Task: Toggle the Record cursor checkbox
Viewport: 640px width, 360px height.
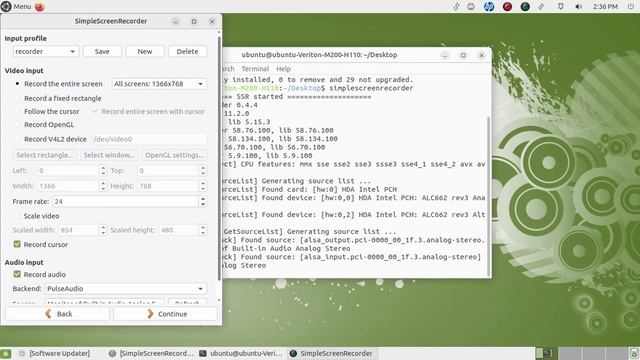Action: (17, 244)
